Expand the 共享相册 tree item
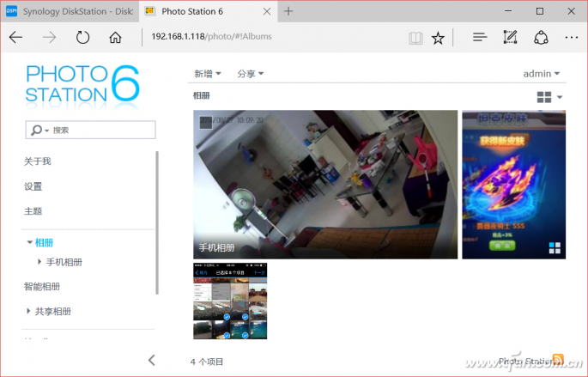 pos(28,312)
